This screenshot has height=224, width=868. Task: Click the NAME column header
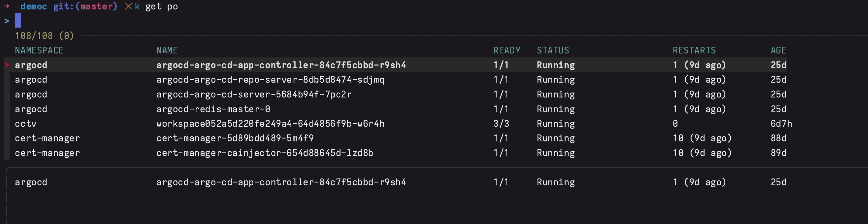[x=167, y=51]
